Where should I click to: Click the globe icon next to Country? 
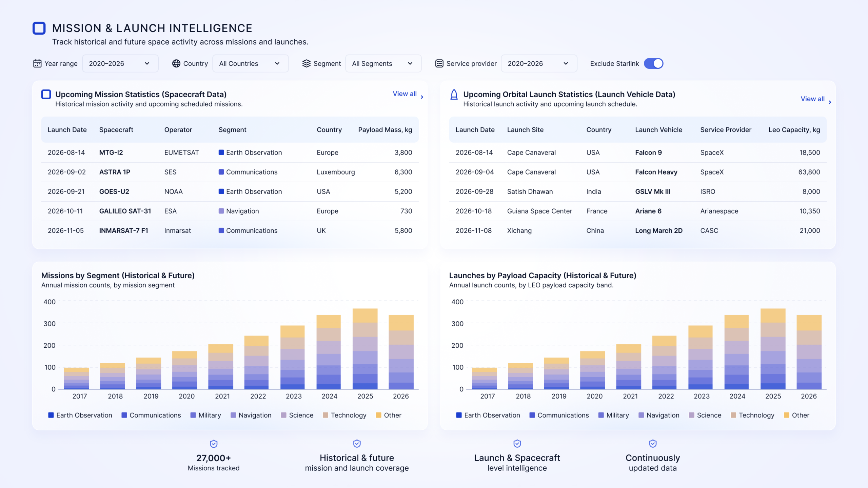tap(176, 63)
